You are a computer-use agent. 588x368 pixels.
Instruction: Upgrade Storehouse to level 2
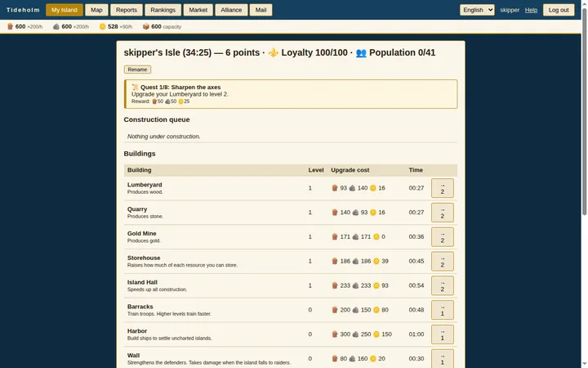point(443,262)
